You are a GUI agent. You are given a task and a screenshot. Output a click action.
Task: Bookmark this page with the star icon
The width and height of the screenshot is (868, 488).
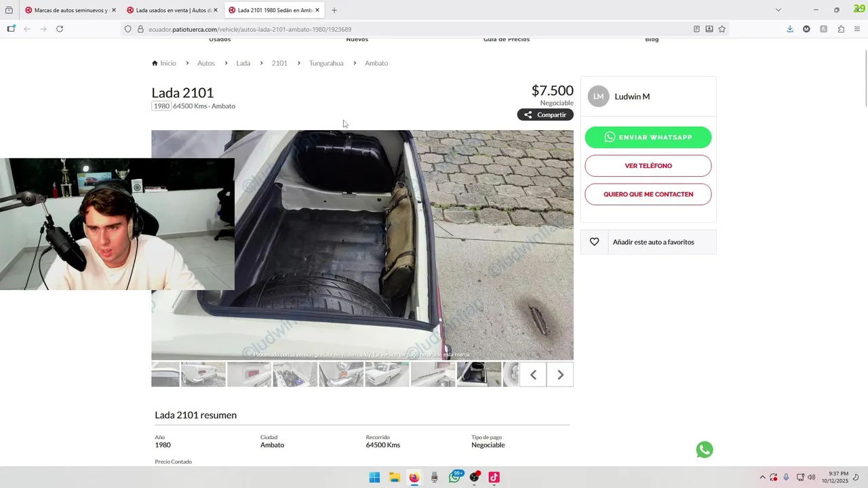[722, 29]
